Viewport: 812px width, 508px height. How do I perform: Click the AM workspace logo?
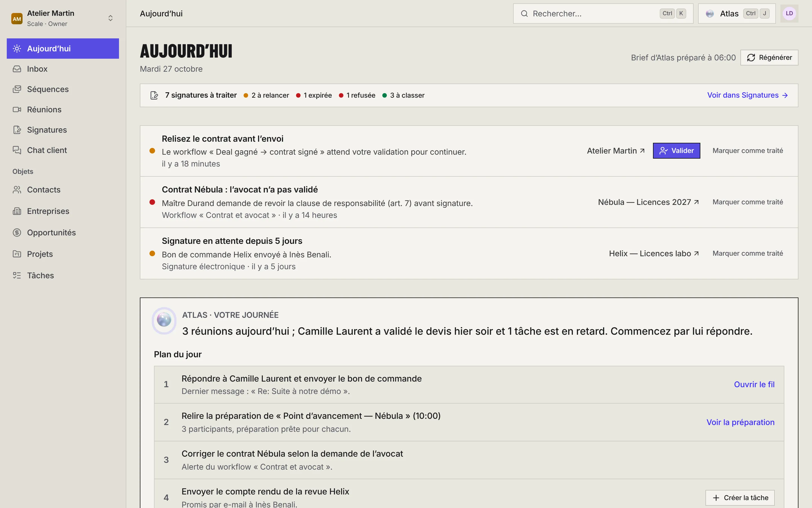(17, 18)
